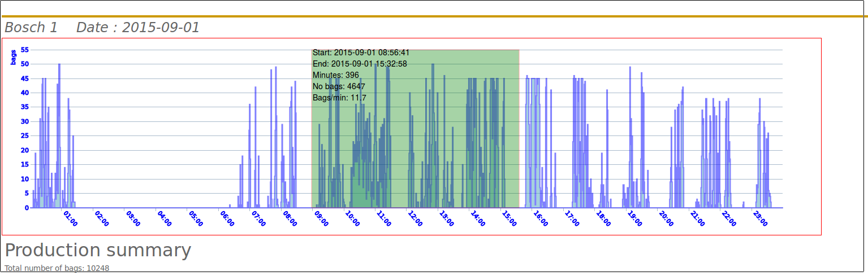
Task: Click the green highlighted selection region in chart
Action: (415, 129)
